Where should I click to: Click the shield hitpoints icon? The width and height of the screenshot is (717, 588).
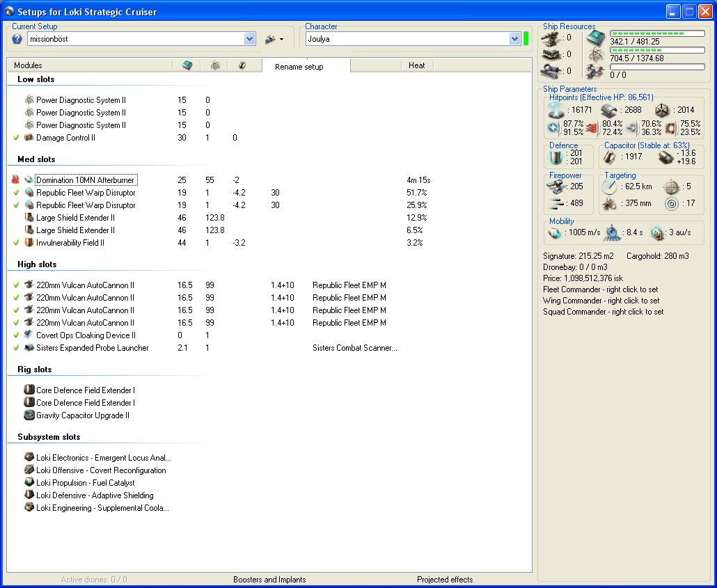point(556,111)
